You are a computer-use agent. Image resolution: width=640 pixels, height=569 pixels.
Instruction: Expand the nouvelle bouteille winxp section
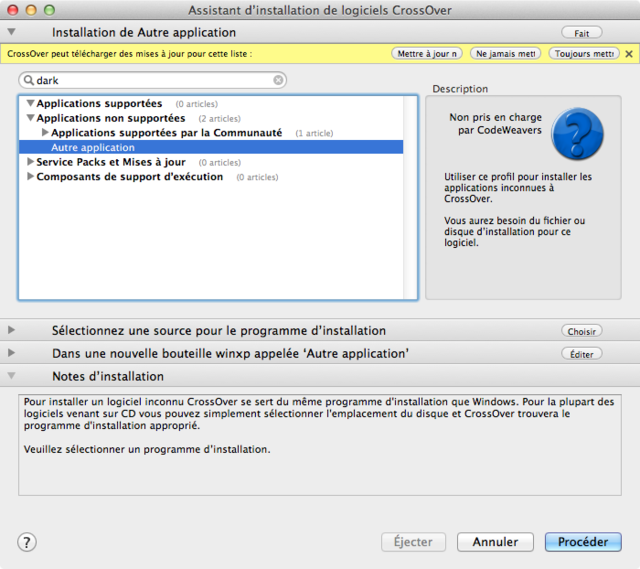[x=12, y=354]
